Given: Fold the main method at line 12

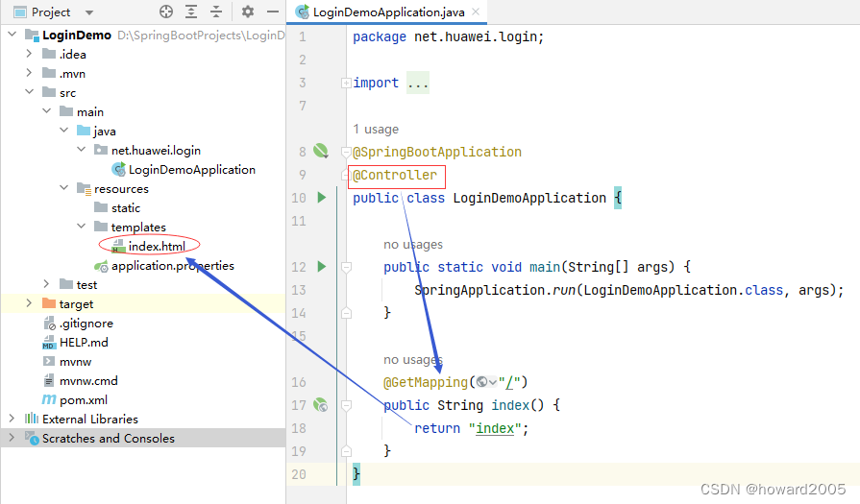Looking at the screenshot, I should pyautogui.click(x=346, y=267).
